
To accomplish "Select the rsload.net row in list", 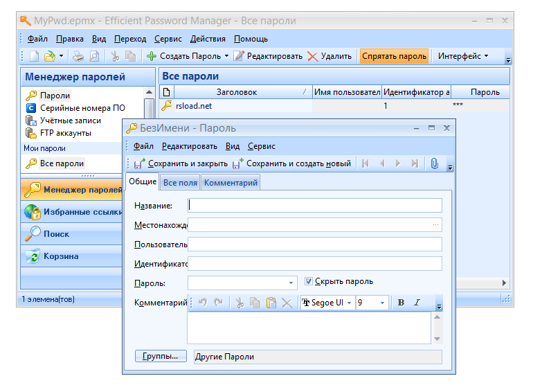I will click(x=334, y=106).
